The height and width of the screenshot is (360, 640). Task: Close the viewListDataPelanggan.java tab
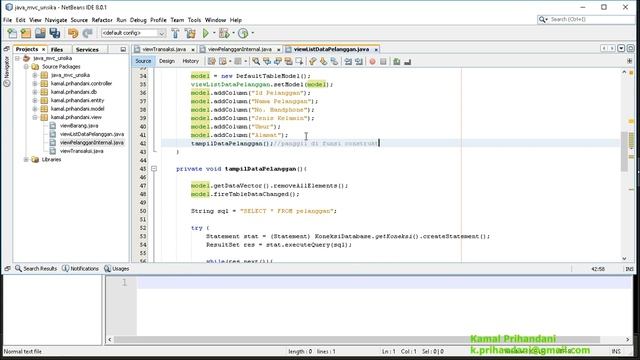point(376,49)
